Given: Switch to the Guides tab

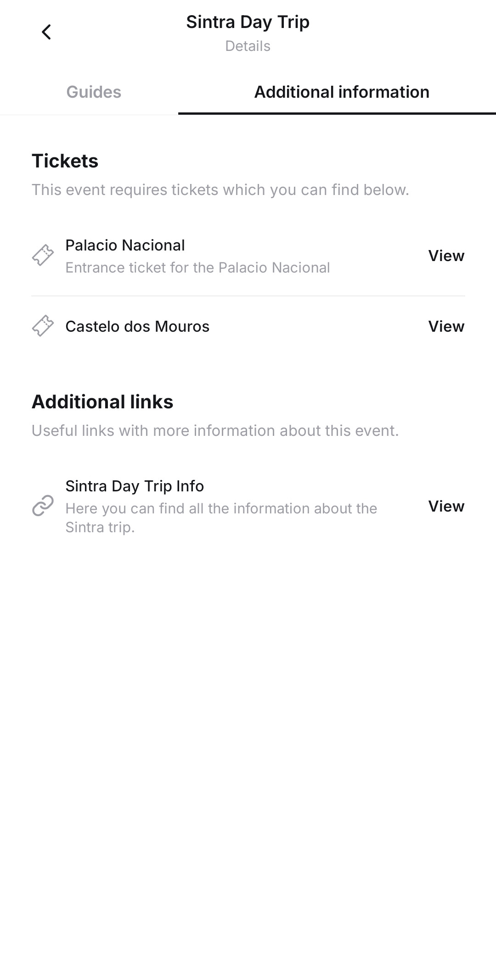Looking at the screenshot, I should 94,92.
